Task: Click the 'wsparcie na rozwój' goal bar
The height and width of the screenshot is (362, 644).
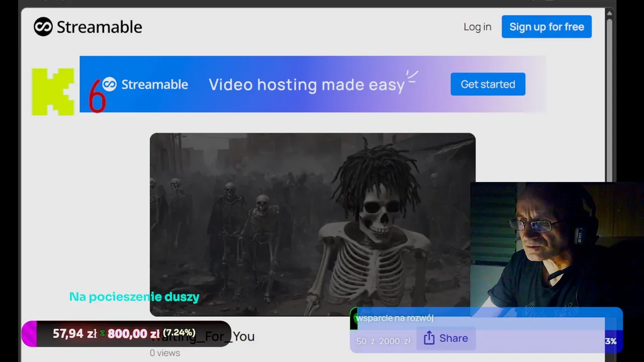Action: 486,330
